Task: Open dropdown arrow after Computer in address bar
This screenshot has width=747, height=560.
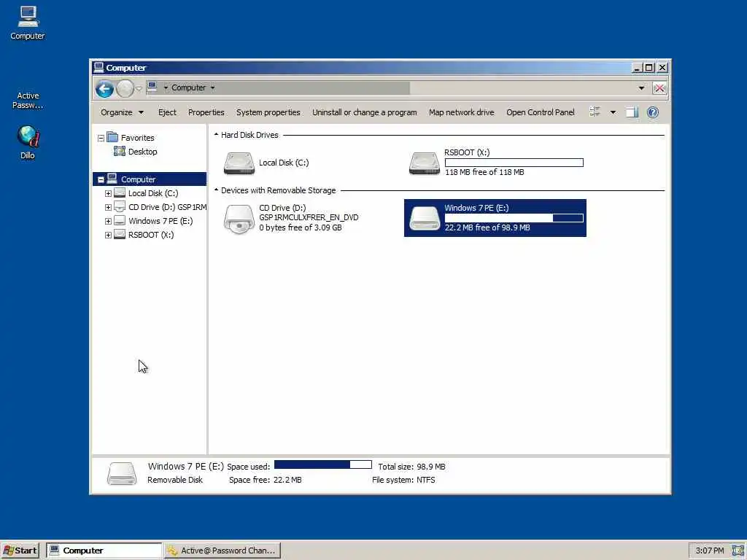Action: [x=212, y=87]
